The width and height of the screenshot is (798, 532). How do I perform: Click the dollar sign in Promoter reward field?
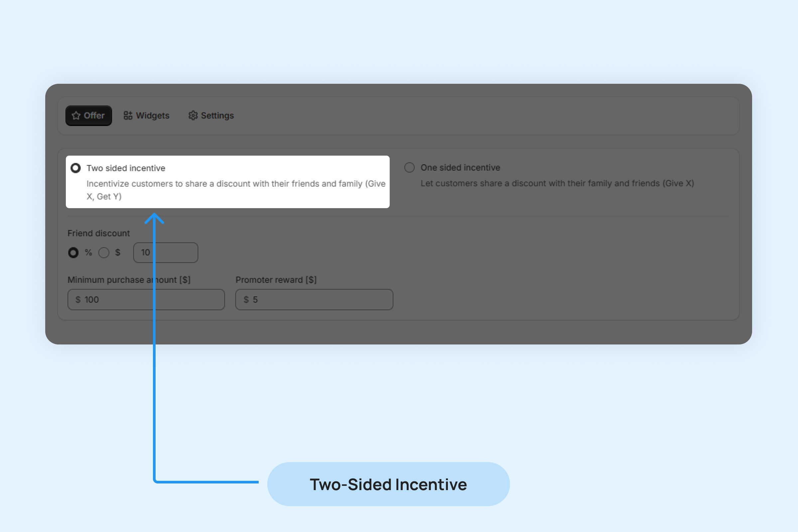(246, 300)
